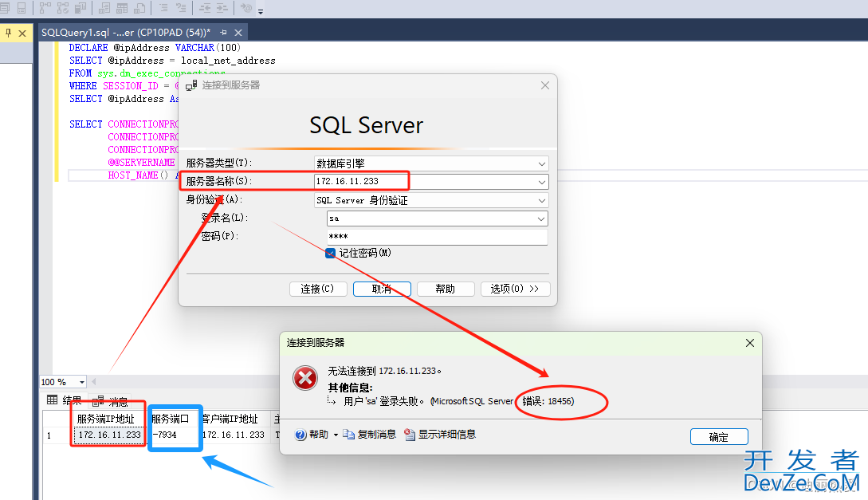The height and width of the screenshot is (500, 868).
Task: Expand the 登录名 dropdown arrow
Action: [541, 219]
